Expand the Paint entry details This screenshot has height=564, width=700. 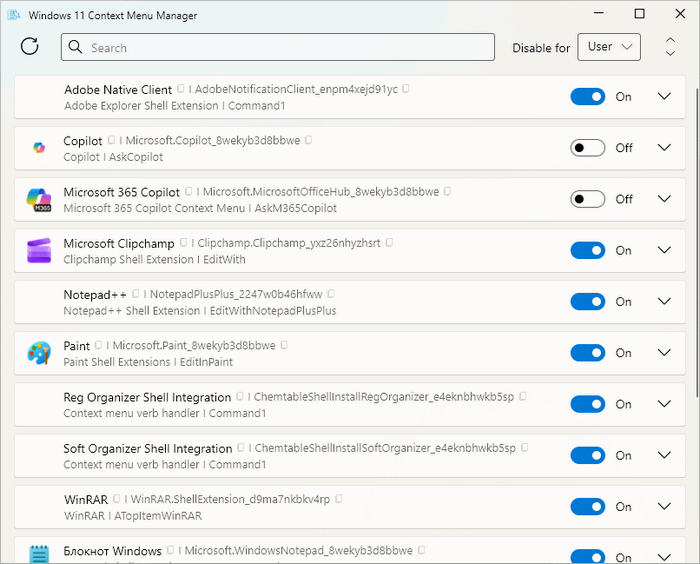[x=664, y=353]
